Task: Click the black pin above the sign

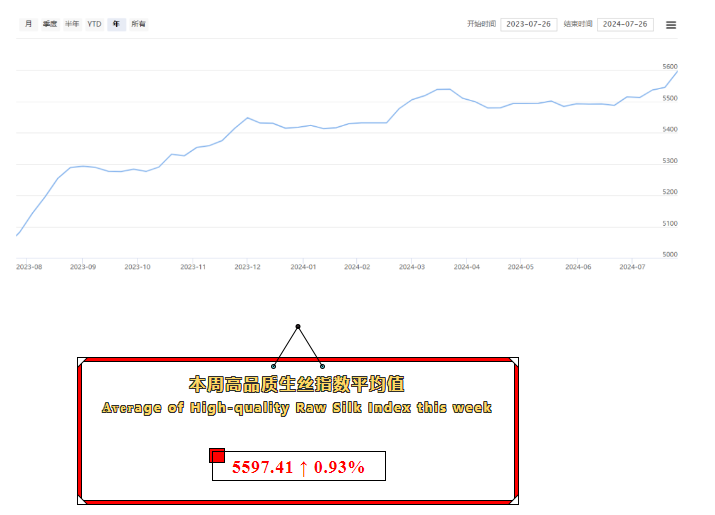Action: [x=298, y=327]
